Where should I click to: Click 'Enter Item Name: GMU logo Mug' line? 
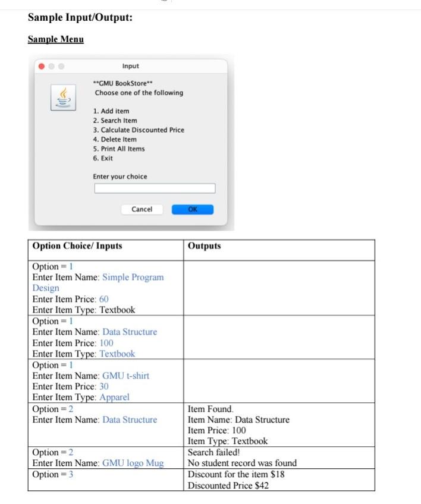coord(98,463)
